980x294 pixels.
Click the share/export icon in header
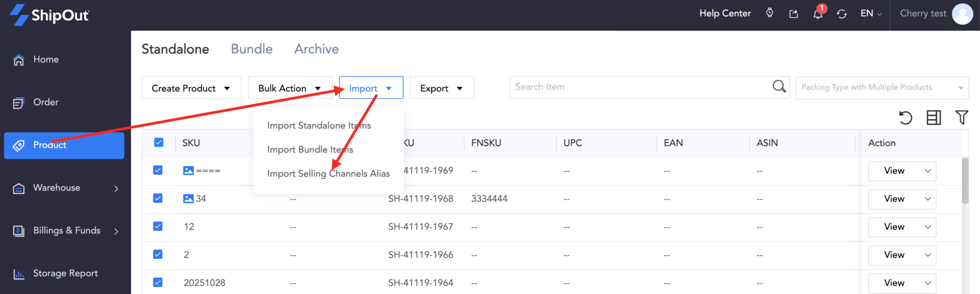(793, 14)
